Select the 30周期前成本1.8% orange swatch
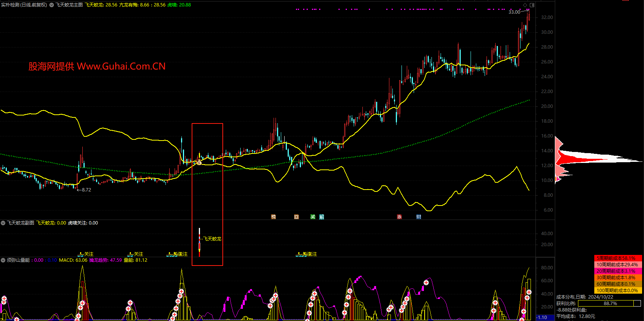The width and height of the screenshot is (644, 321). (x=618, y=277)
